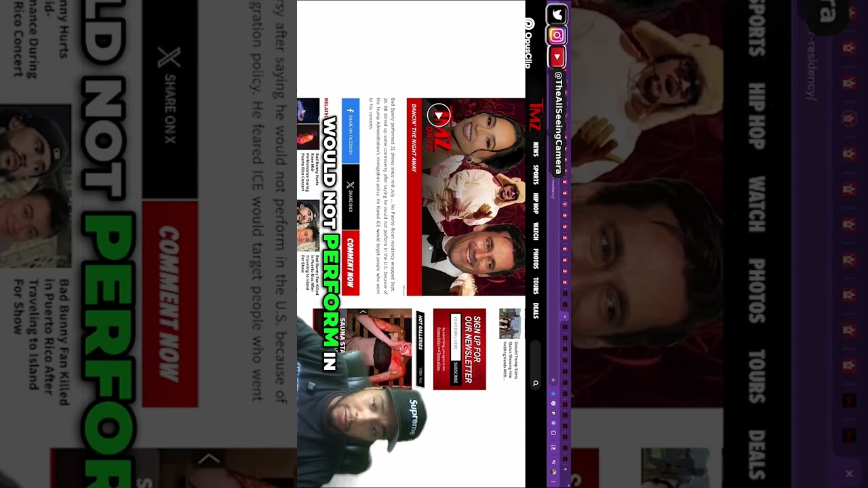Click the YouTube icon in overlay
The width and height of the screenshot is (868, 488).
click(x=557, y=57)
